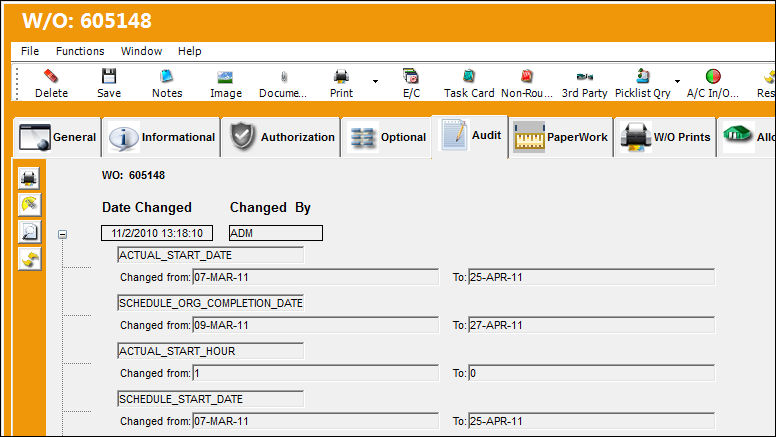Click the To 27-APR-11 field
The width and height of the screenshot is (776, 437).
[591, 325]
